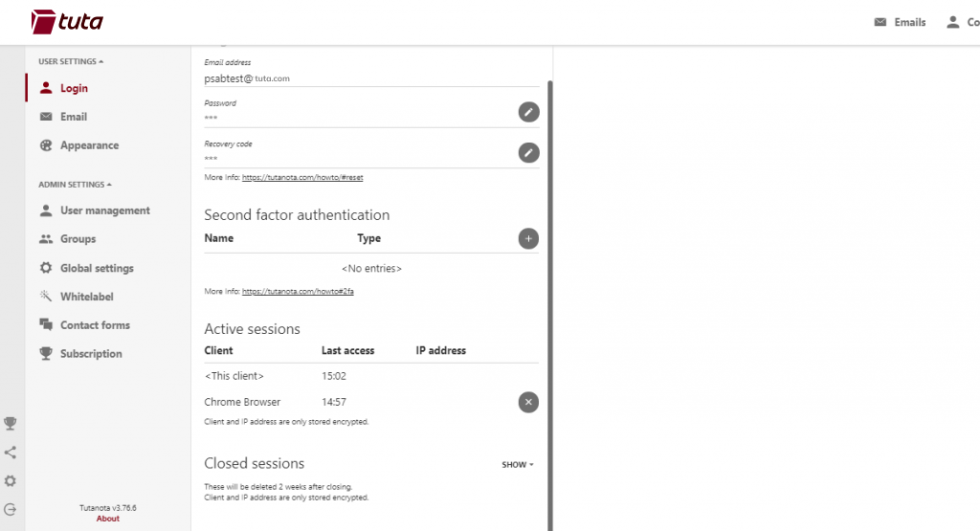
Task: Go to User management settings
Action: click(104, 210)
